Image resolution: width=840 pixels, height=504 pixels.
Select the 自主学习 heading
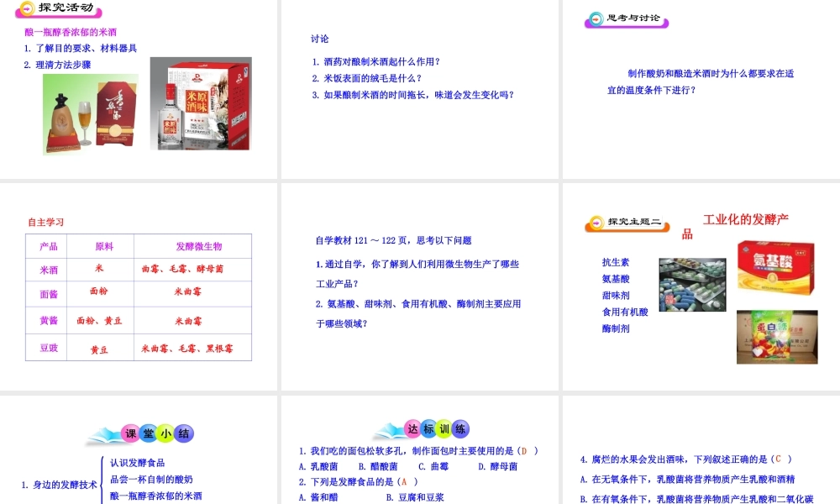pyautogui.click(x=46, y=222)
